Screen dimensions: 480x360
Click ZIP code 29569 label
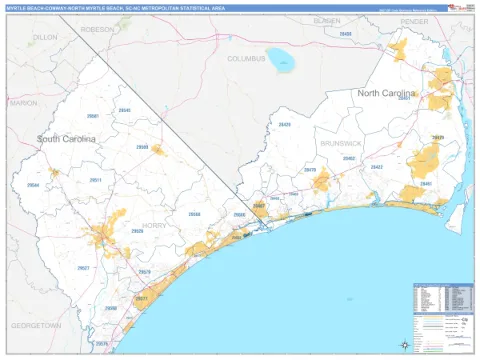click(x=142, y=147)
